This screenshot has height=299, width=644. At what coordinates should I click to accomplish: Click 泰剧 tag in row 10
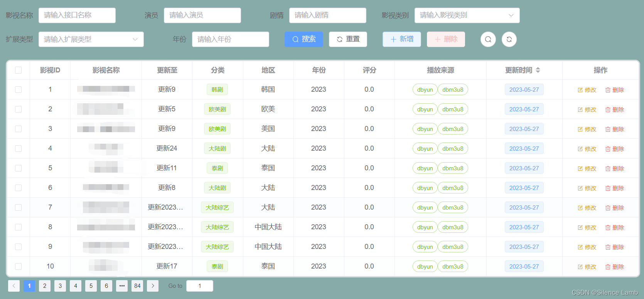(217, 266)
